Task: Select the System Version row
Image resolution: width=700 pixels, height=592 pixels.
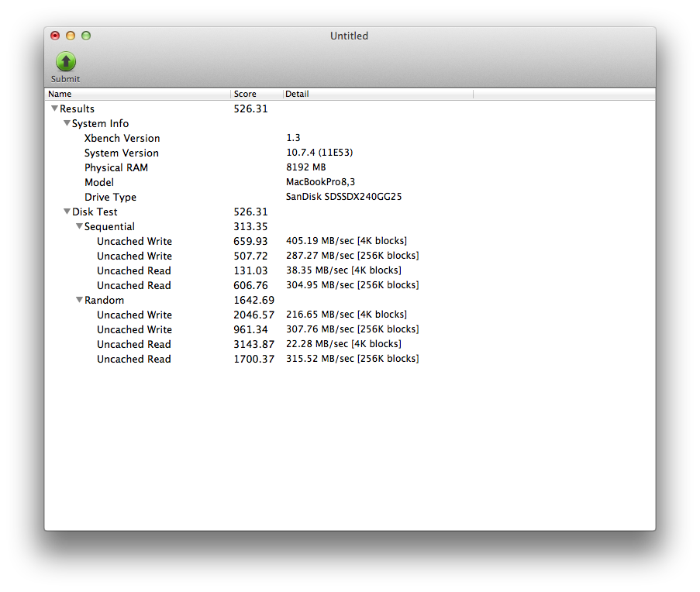Action: pyautogui.click(x=350, y=153)
